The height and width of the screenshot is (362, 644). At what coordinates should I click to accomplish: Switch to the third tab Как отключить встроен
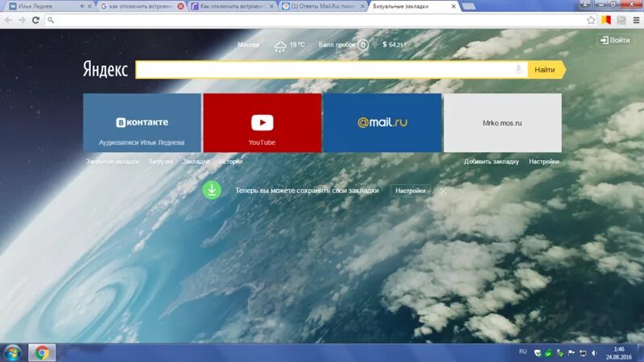point(232,6)
